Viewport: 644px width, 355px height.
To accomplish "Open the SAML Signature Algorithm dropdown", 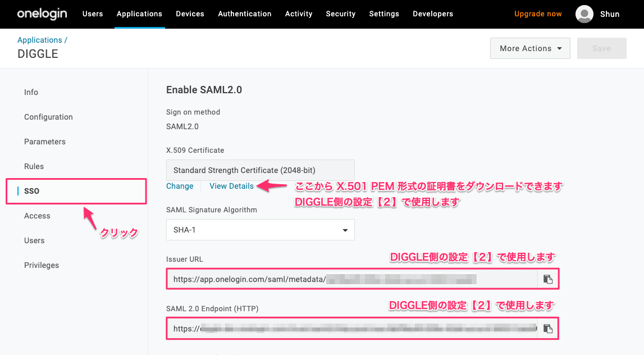I will click(x=260, y=230).
